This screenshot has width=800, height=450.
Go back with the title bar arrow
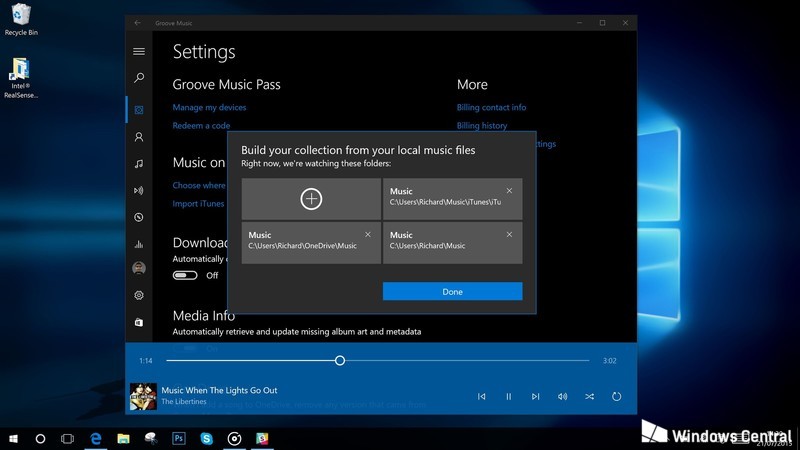click(x=137, y=23)
